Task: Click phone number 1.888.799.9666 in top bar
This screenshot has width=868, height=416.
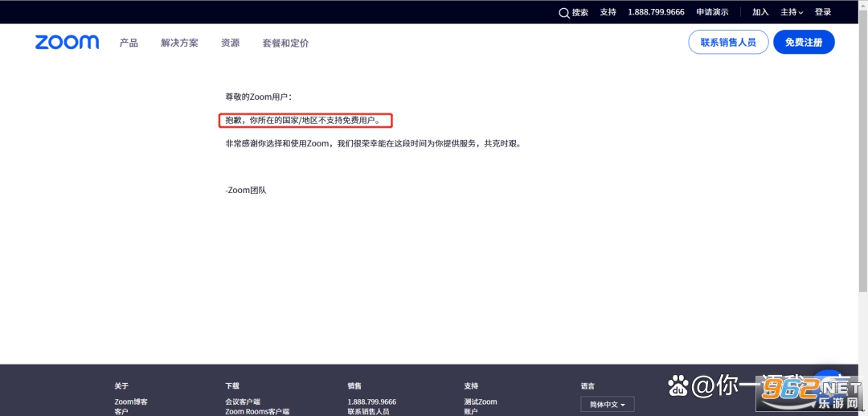Action: tap(656, 12)
